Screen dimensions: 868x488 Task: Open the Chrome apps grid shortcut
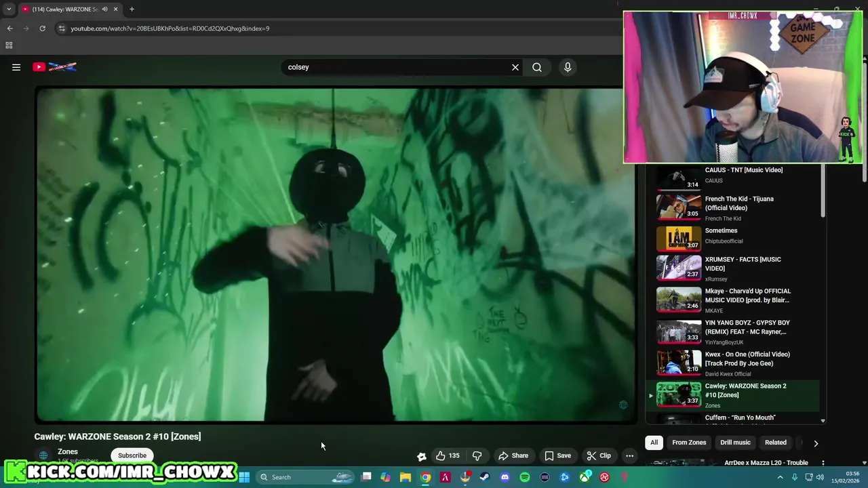pyautogui.click(x=9, y=45)
